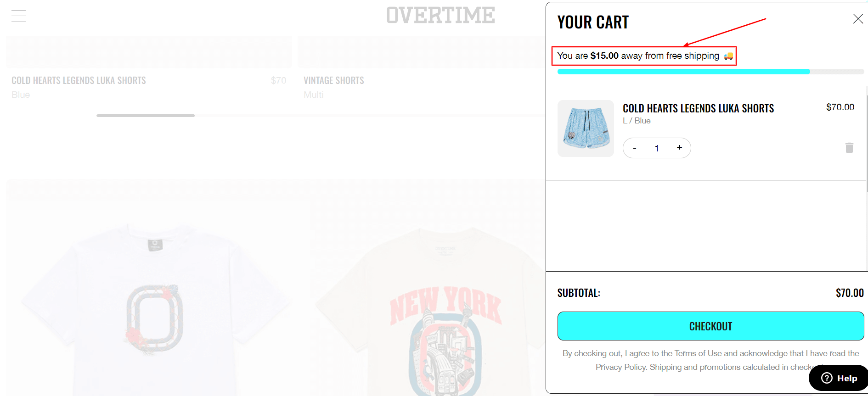Image resolution: width=868 pixels, height=396 pixels.
Task: Open the hamburger menu
Action: coord(18,16)
